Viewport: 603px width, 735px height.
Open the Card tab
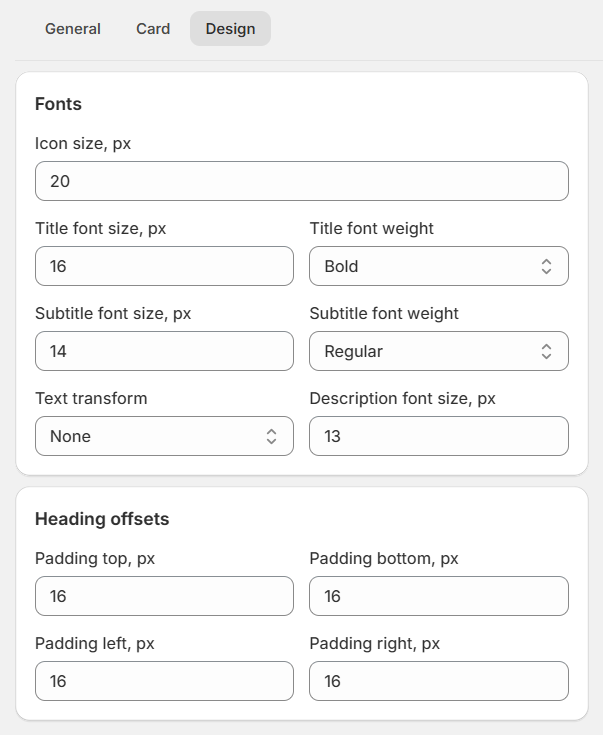pos(153,29)
